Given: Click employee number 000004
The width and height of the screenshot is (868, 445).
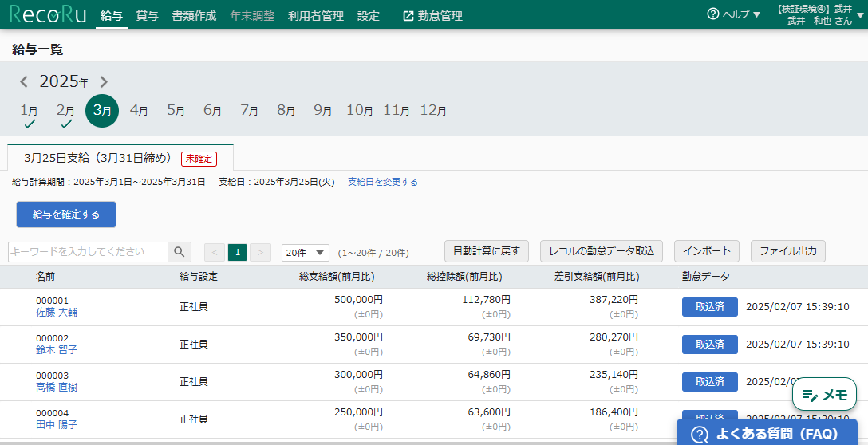Looking at the screenshot, I should 53,413.
